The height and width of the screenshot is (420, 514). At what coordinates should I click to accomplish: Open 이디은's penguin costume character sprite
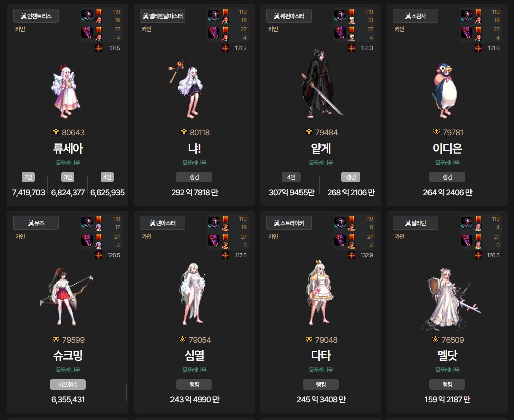coord(445,91)
